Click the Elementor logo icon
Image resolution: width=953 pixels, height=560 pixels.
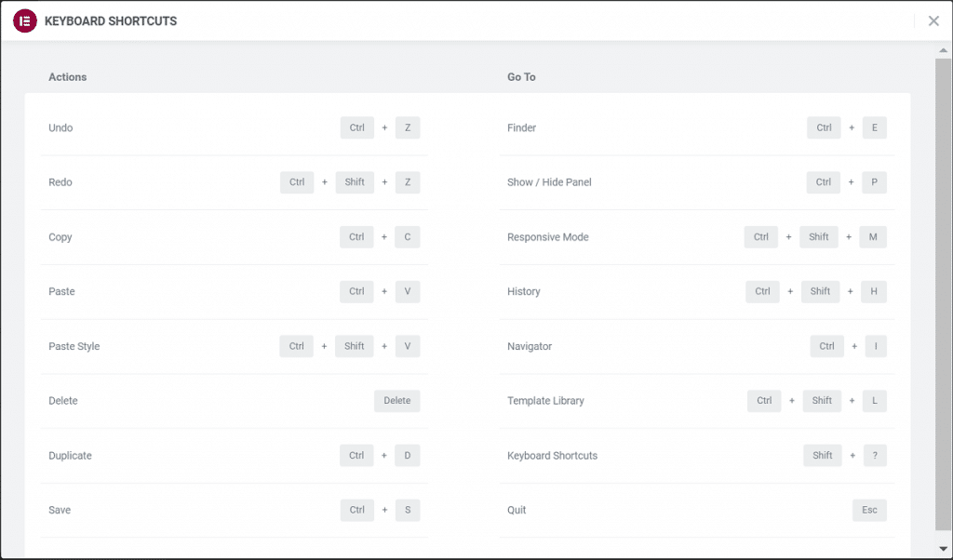[x=25, y=20]
